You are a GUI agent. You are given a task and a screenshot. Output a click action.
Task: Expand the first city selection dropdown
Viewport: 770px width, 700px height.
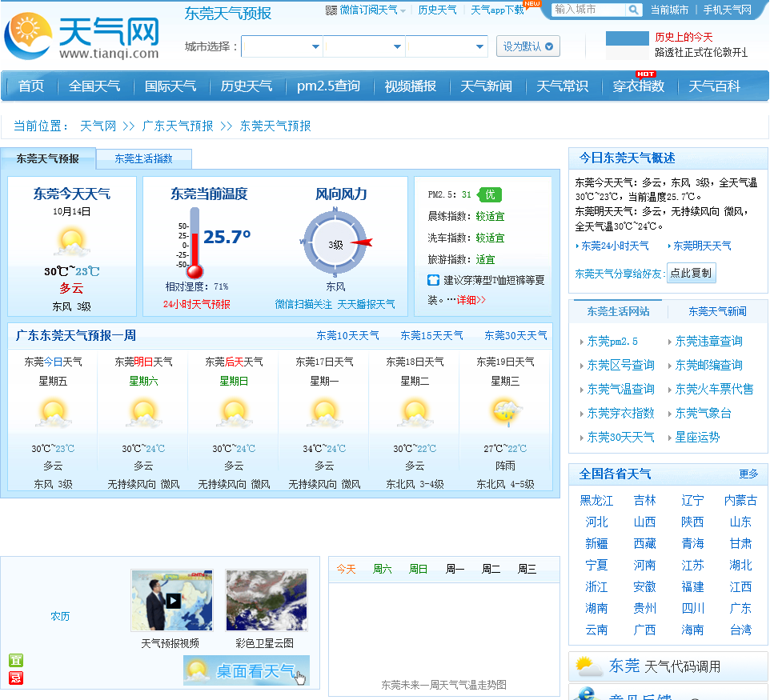pyautogui.click(x=282, y=46)
